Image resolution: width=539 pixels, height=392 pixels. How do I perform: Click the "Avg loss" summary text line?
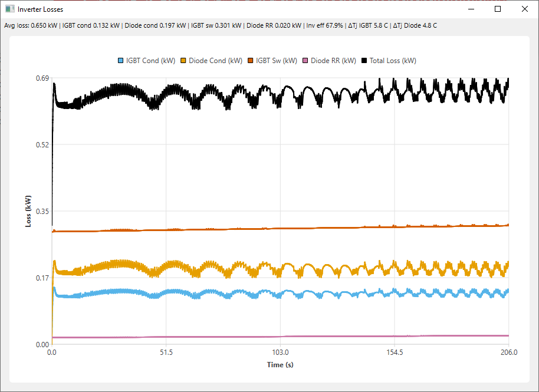tap(221, 26)
